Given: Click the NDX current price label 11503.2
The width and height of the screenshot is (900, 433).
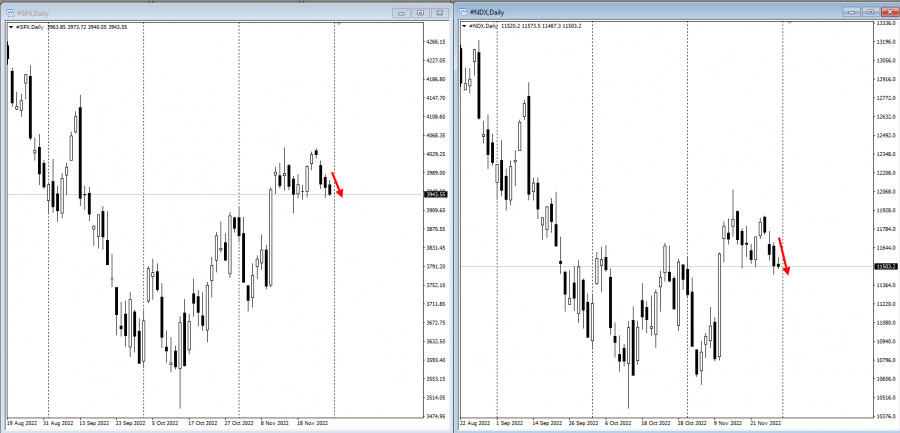Looking at the screenshot, I should [886, 266].
